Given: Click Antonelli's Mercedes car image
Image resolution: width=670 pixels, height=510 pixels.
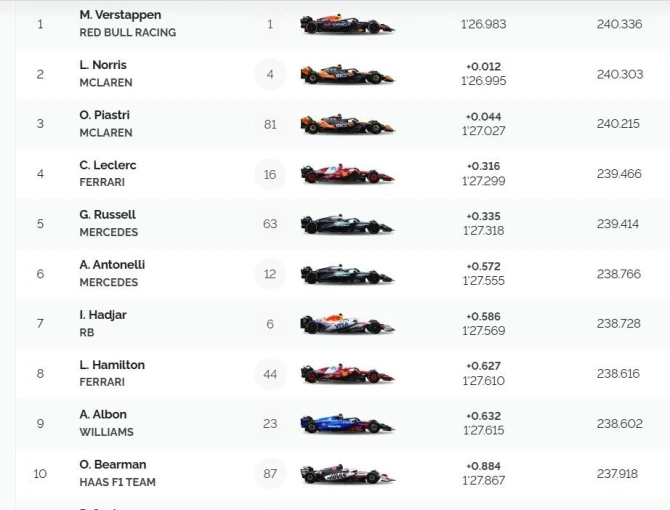Looking at the screenshot, I should pyautogui.click(x=347, y=274).
